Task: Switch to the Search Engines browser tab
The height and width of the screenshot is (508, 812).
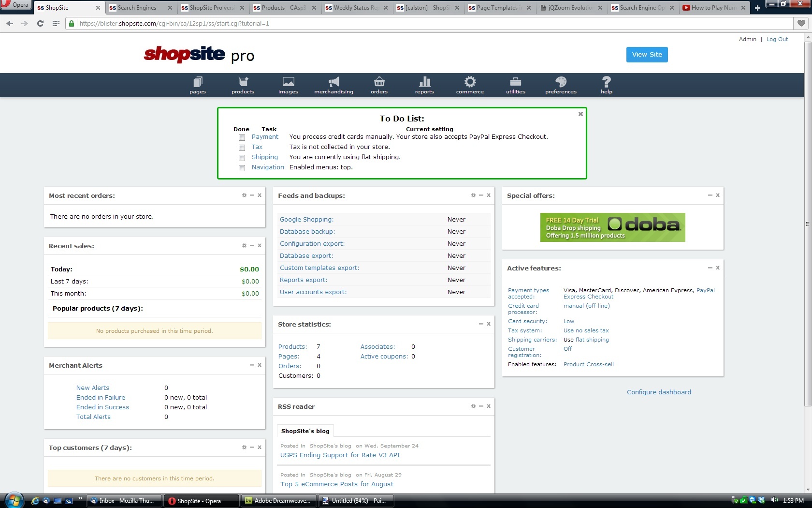Action: pos(137,8)
